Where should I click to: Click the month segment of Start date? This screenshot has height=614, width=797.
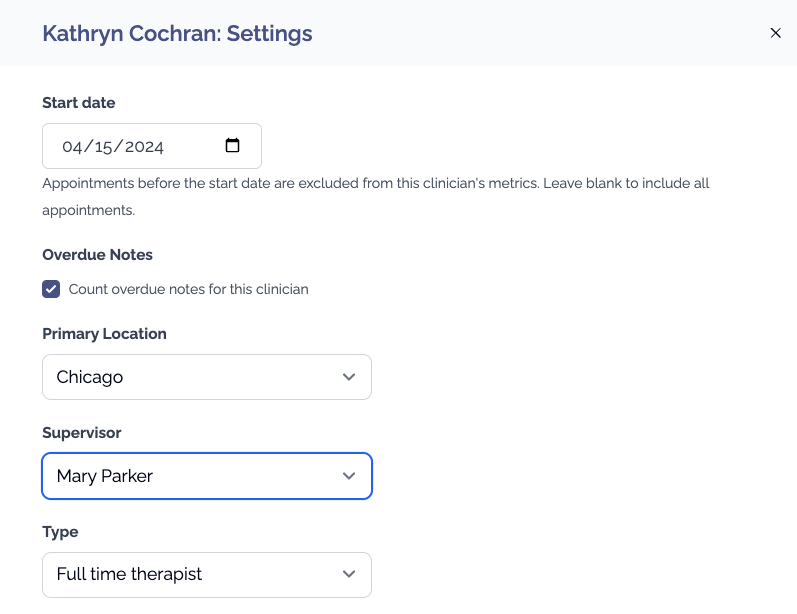click(x=72, y=146)
